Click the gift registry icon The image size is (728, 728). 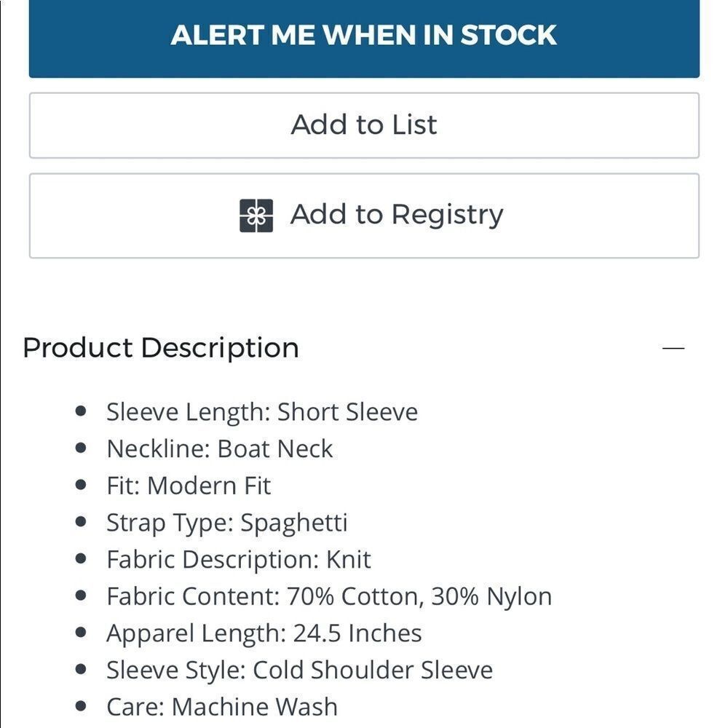256,215
